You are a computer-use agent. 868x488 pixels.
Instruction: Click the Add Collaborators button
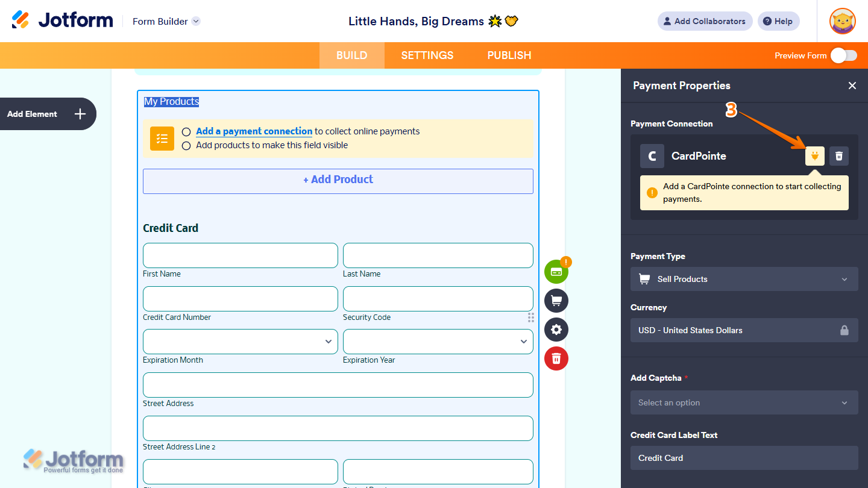(705, 21)
